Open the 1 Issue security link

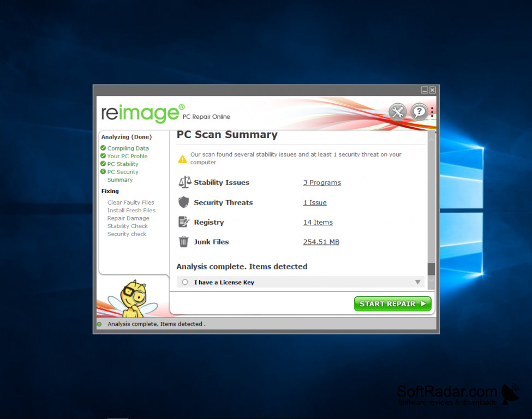[x=315, y=202]
